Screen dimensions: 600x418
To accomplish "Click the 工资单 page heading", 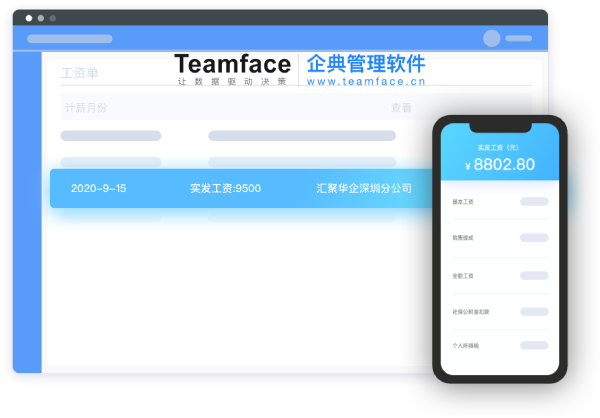I will click(80, 73).
